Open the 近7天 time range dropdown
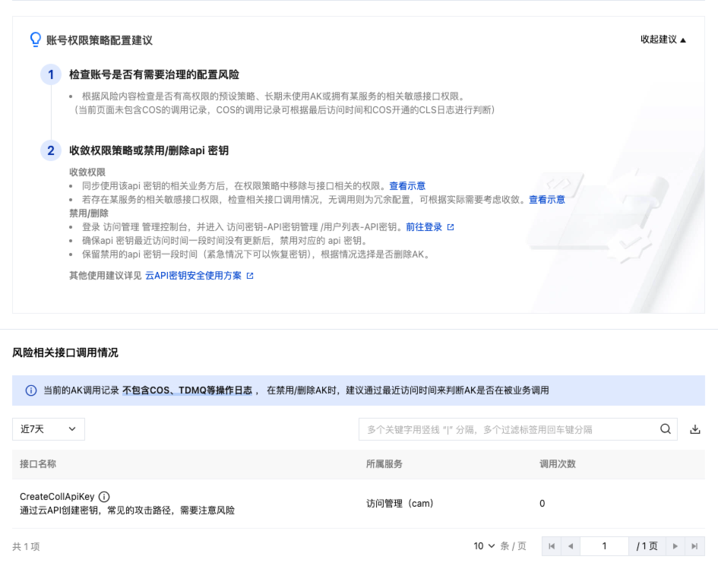 (49, 429)
